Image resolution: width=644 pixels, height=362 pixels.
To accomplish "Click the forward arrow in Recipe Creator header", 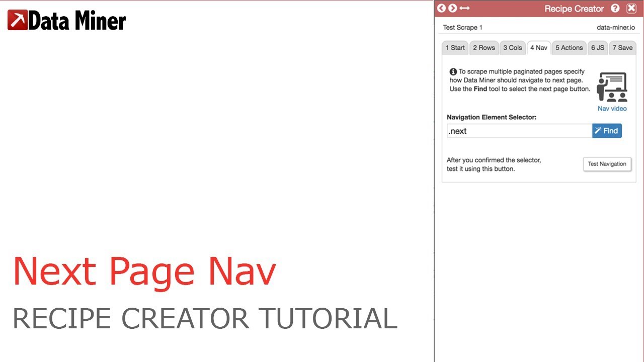I will 453,8.
